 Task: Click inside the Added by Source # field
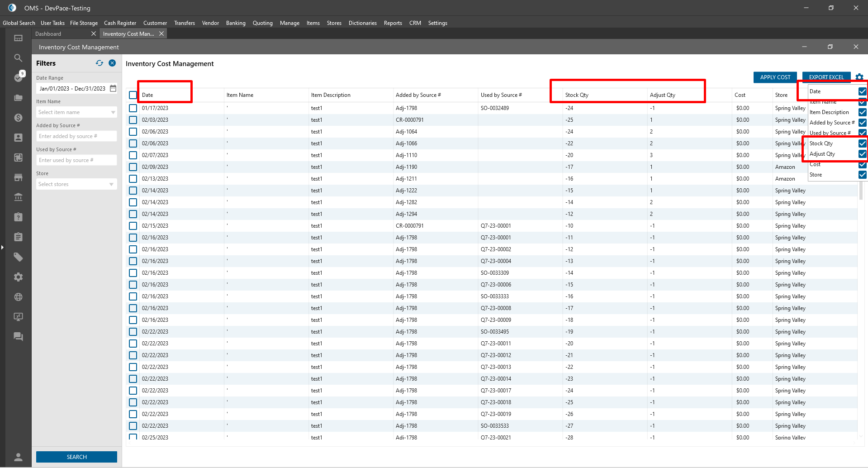pos(76,136)
